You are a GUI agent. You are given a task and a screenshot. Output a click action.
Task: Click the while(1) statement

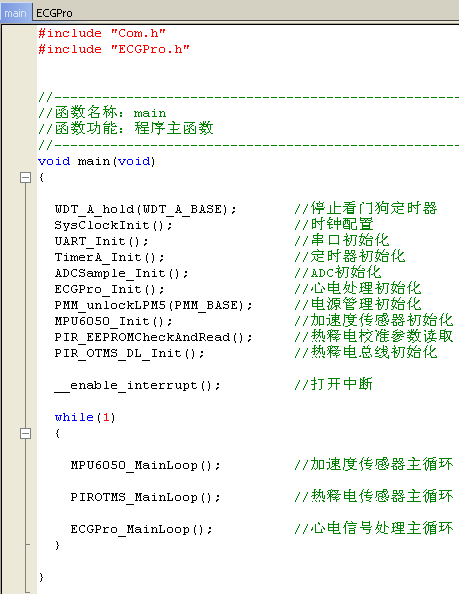pos(85,417)
